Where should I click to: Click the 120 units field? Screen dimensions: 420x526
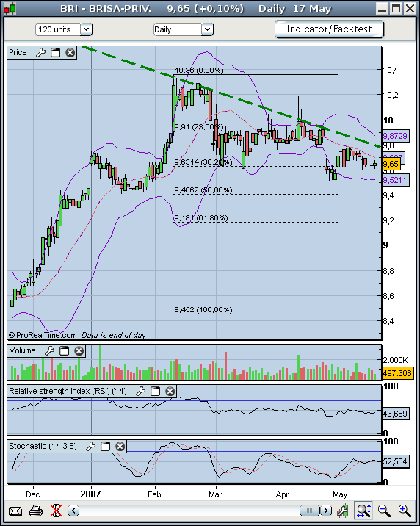(58, 29)
